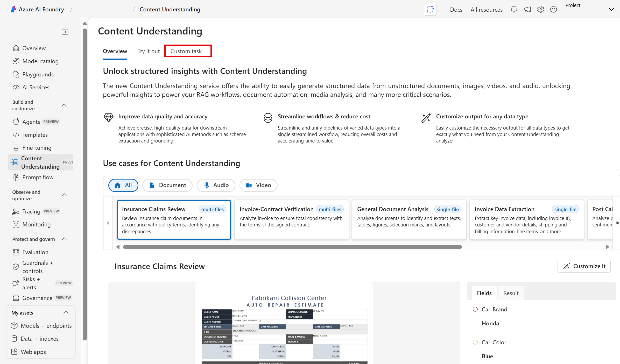Click horizontal scrollbar under use cases

(x=292, y=247)
